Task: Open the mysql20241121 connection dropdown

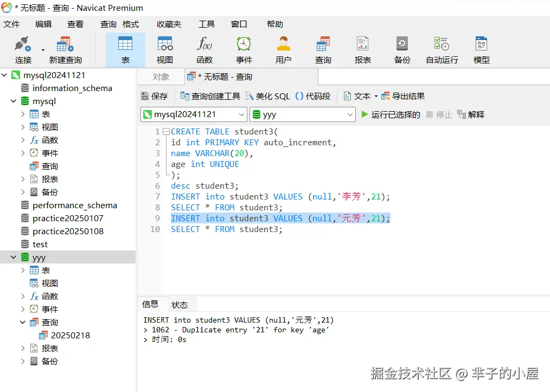Action: pos(241,114)
